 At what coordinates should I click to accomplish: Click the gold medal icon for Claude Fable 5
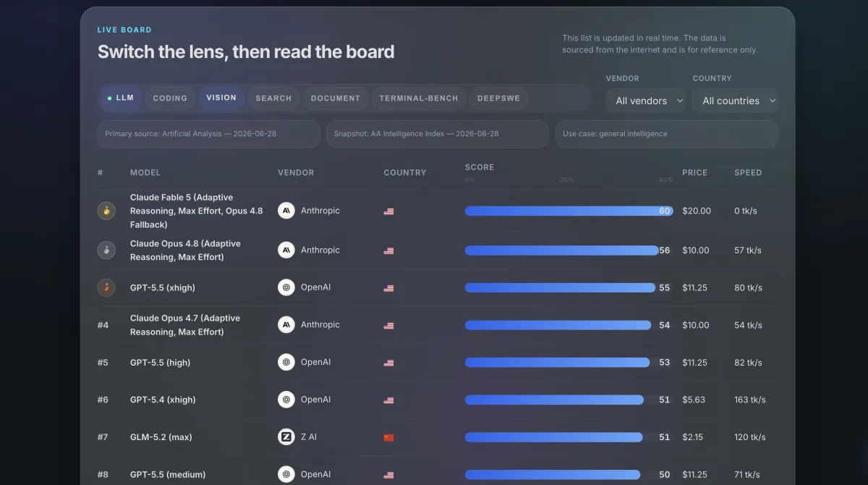[106, 211]
